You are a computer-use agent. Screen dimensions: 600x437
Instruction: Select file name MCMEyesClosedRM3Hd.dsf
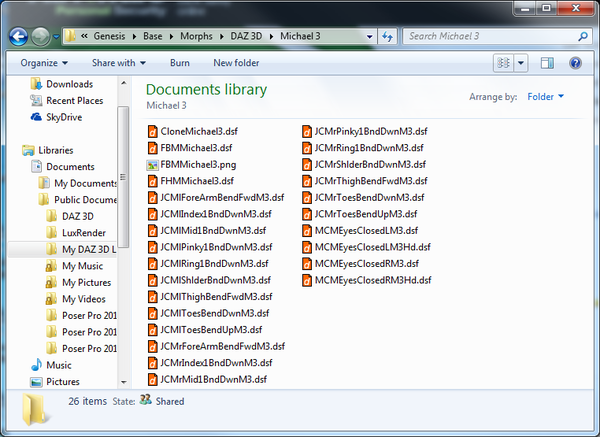click(373, 280)
